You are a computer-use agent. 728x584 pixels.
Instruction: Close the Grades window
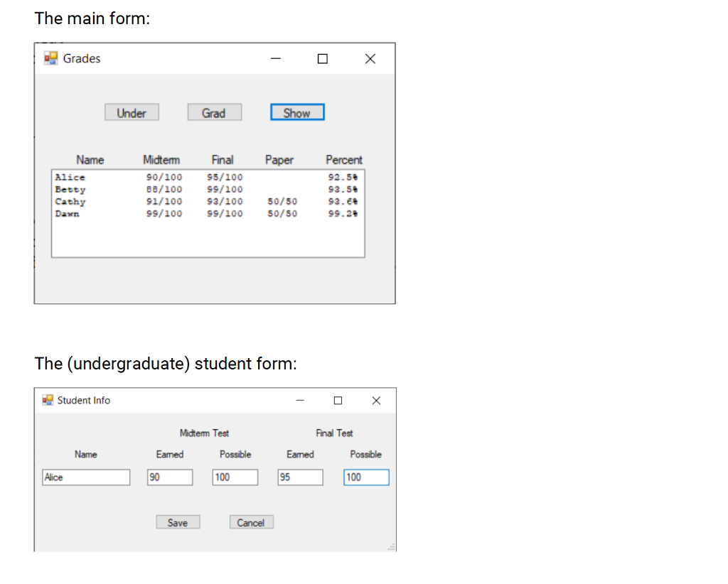pyautogui.click(x=370, y=58)
